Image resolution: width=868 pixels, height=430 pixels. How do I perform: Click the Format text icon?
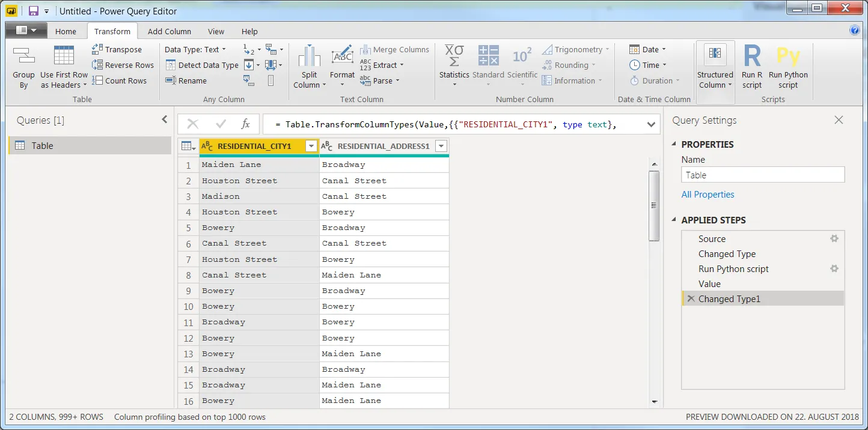click(342, 56)
